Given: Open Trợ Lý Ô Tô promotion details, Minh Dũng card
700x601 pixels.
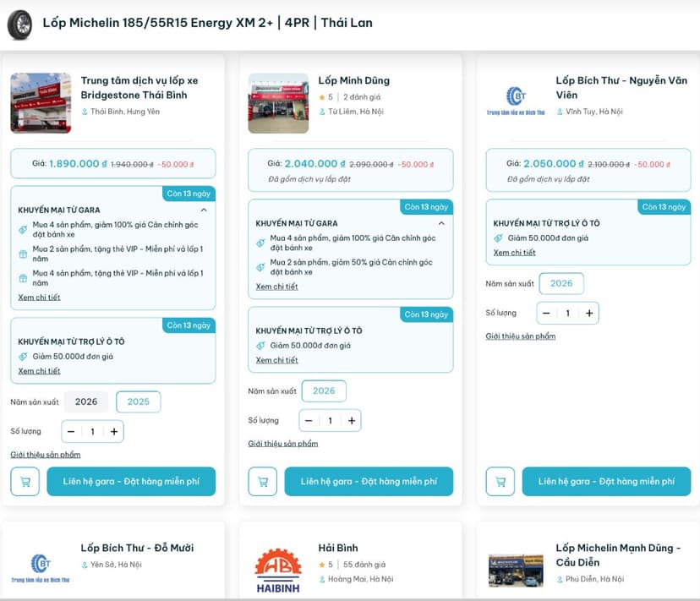Looking at the screenshot, I should pyautogui.click(x=276, y=360).
